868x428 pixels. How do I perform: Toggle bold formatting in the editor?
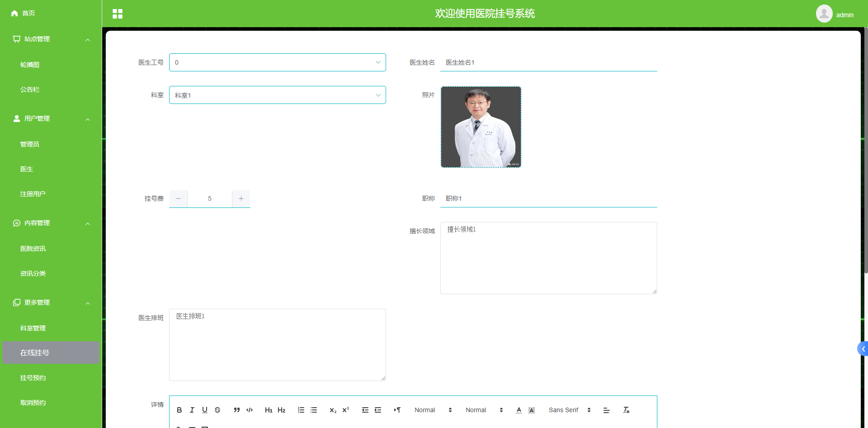179,410
